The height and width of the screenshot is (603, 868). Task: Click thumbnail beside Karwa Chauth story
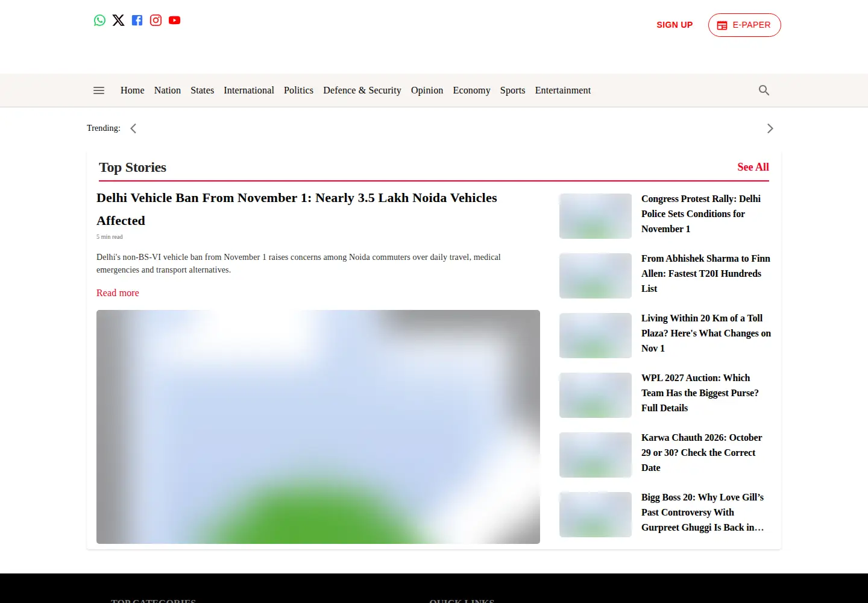coord(596,455)
